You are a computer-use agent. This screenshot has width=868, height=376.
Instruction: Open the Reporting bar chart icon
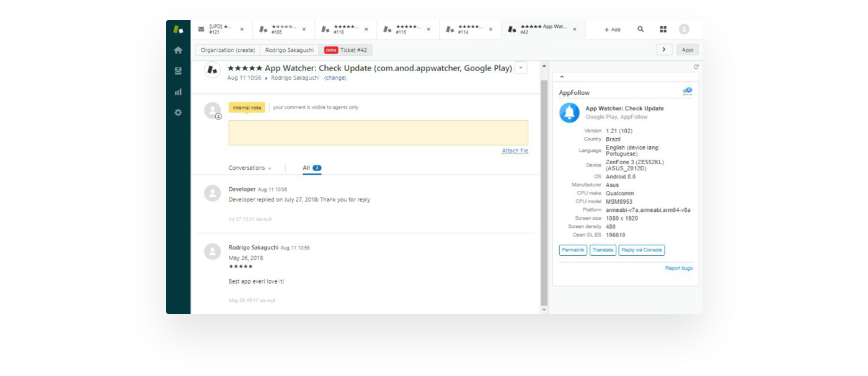click(x=178, y=92)
